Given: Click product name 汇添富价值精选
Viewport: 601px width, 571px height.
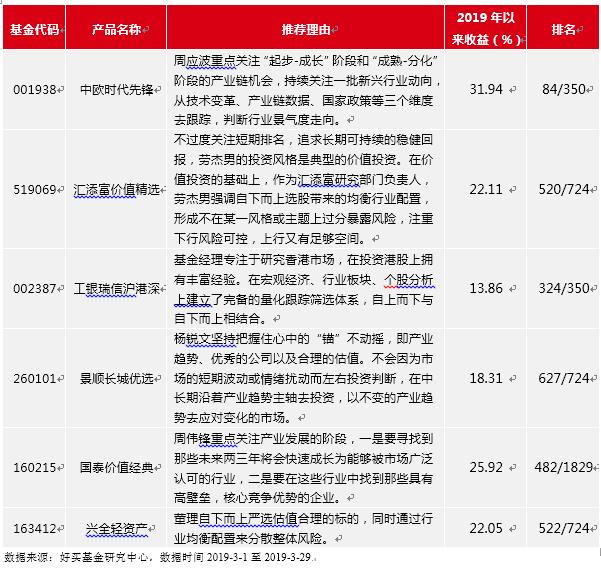Looking at the screenshot, I should (x=117, y=189).
